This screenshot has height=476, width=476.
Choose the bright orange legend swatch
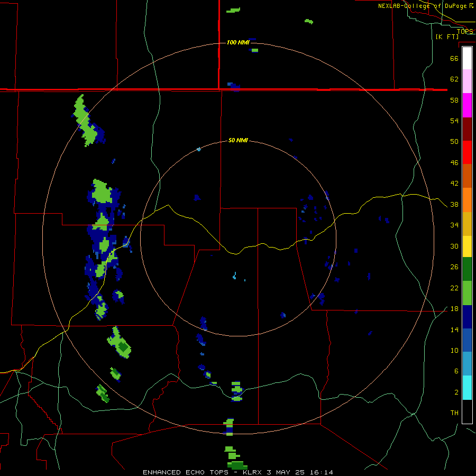(467, 200)
